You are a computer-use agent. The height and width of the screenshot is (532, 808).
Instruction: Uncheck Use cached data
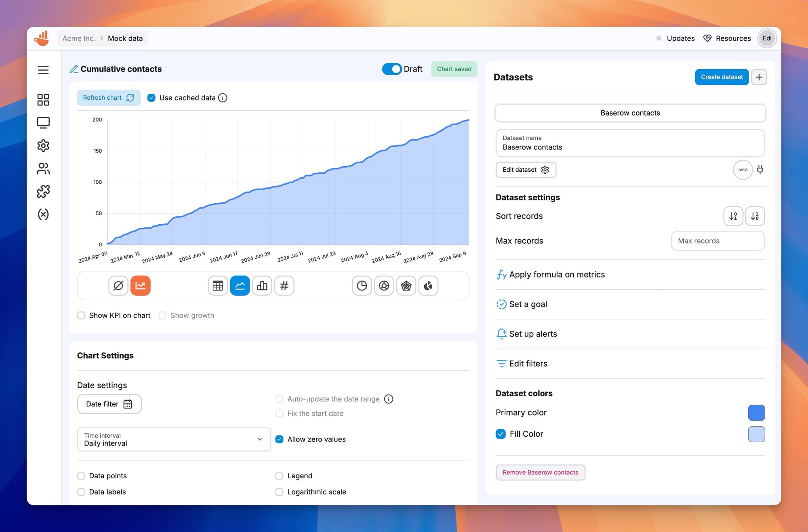(x=151, y=98)
